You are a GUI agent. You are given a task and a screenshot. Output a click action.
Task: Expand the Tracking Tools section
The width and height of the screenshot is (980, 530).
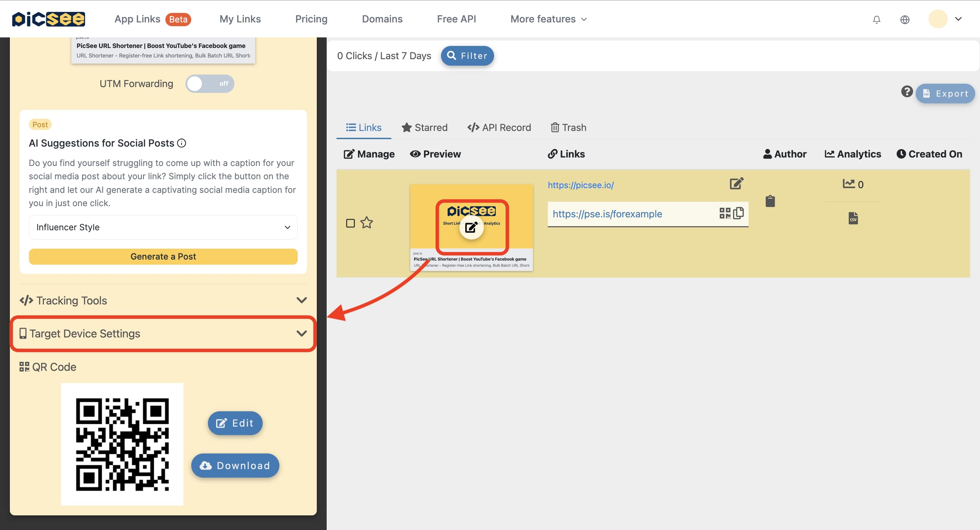coord(163,300)
